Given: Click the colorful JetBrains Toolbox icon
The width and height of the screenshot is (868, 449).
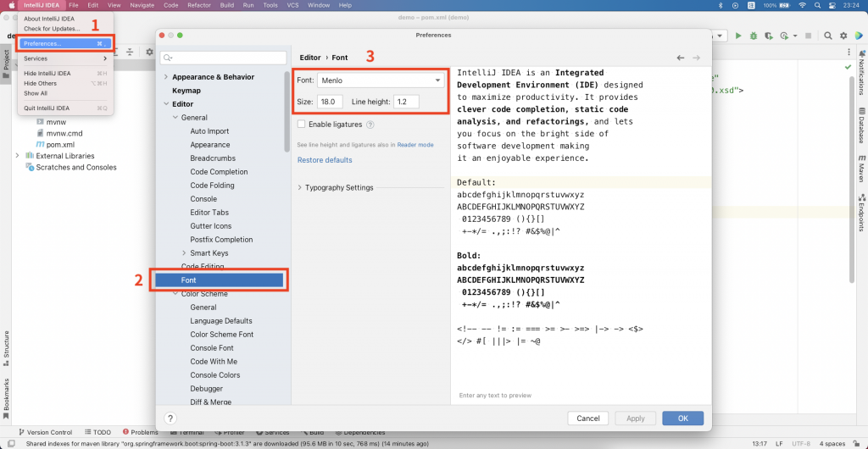Looking at the screenshot, I should coord(859,36).
